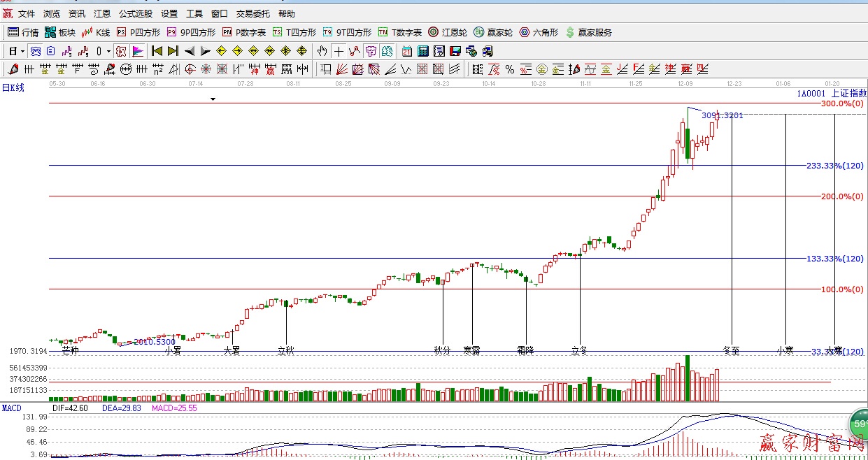
Task: Open 赢家服务 from the toolbar
Action: [x=588, y=32]
